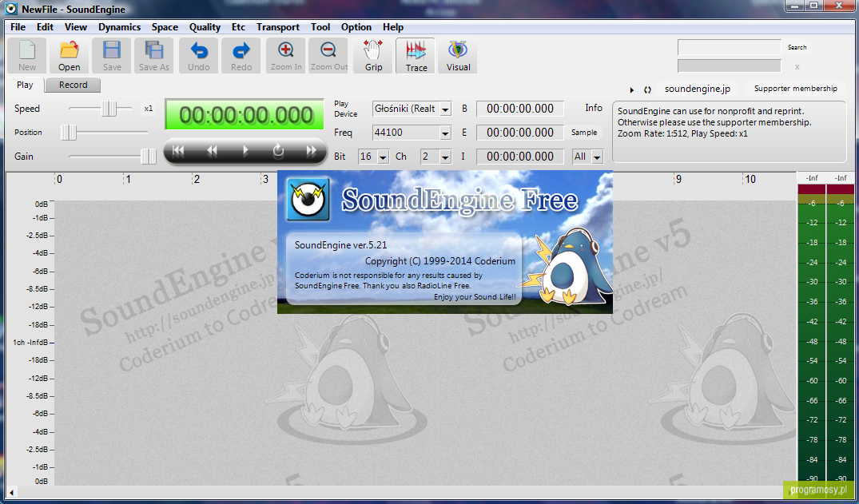
Task: Toggle the Trace mode icon
Action: click(416, 56)
